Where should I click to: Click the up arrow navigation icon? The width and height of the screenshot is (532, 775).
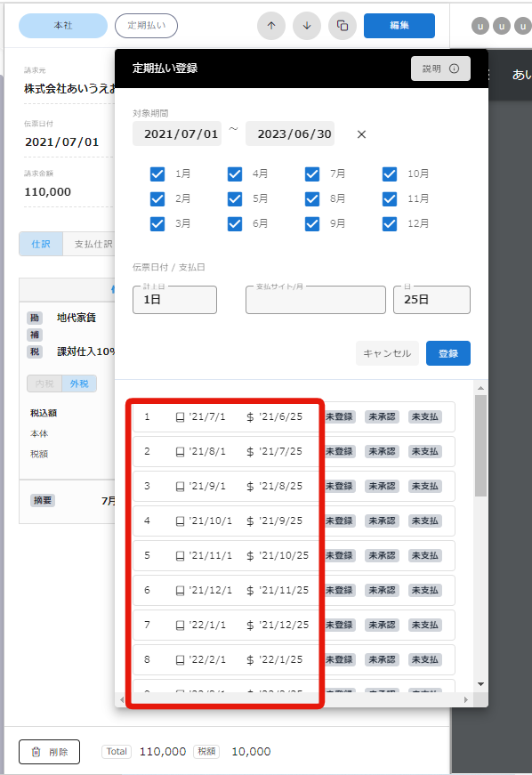271,26
